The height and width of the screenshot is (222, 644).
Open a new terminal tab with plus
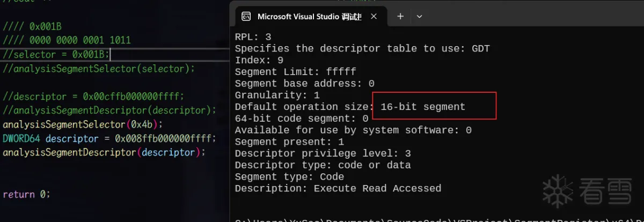pyautogui.click(x=400, y=16)
